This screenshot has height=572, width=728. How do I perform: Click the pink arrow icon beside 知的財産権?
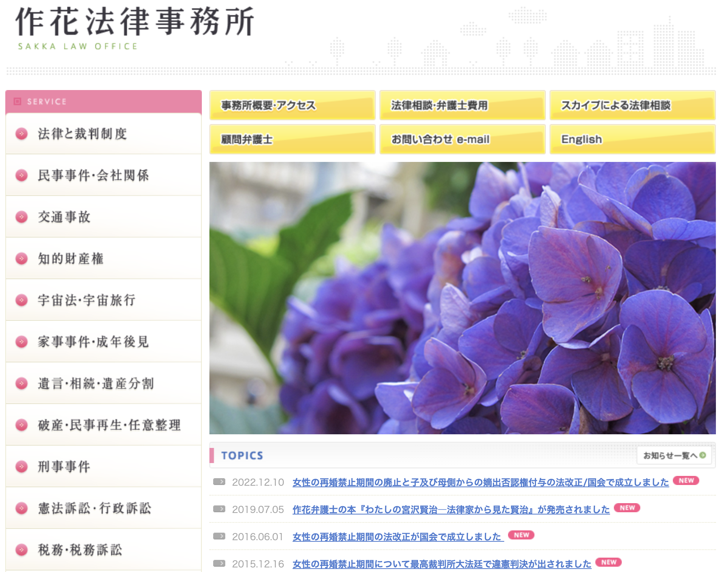22,259
